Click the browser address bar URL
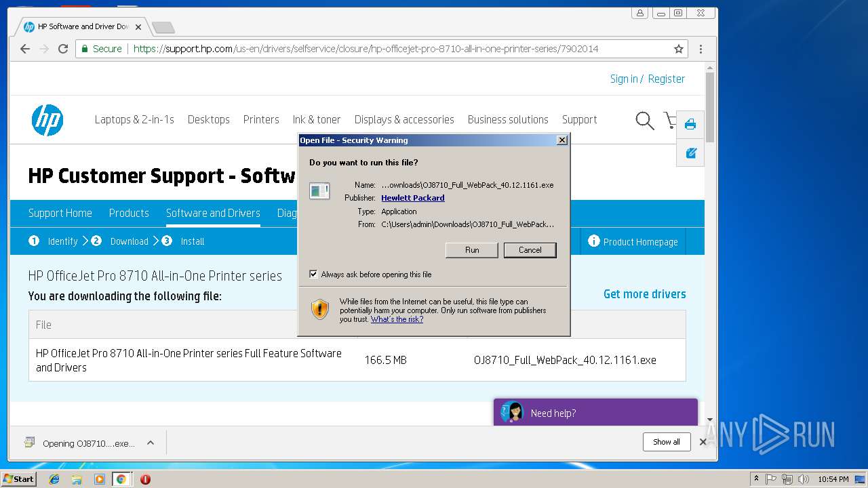 point(366,49)
